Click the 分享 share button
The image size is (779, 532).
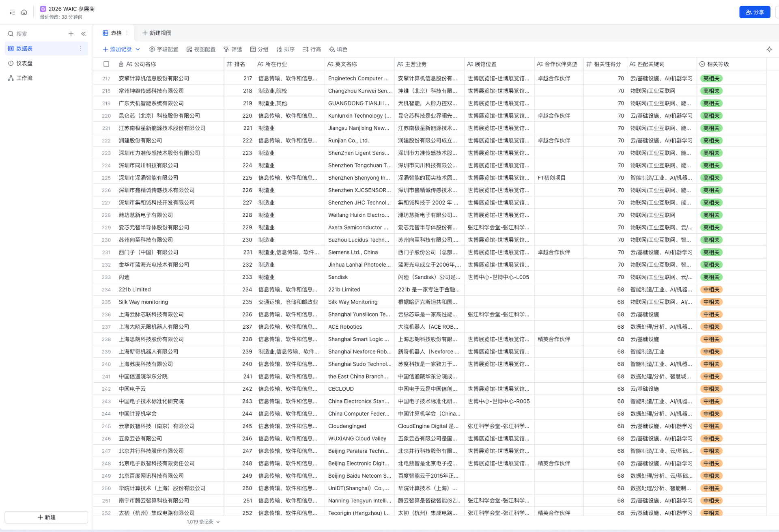755,12
